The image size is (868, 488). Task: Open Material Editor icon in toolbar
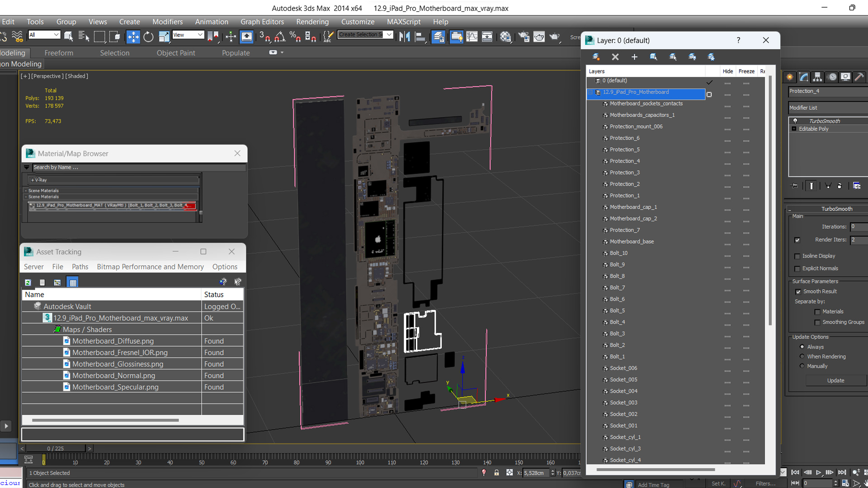click(x=506, y=37)
